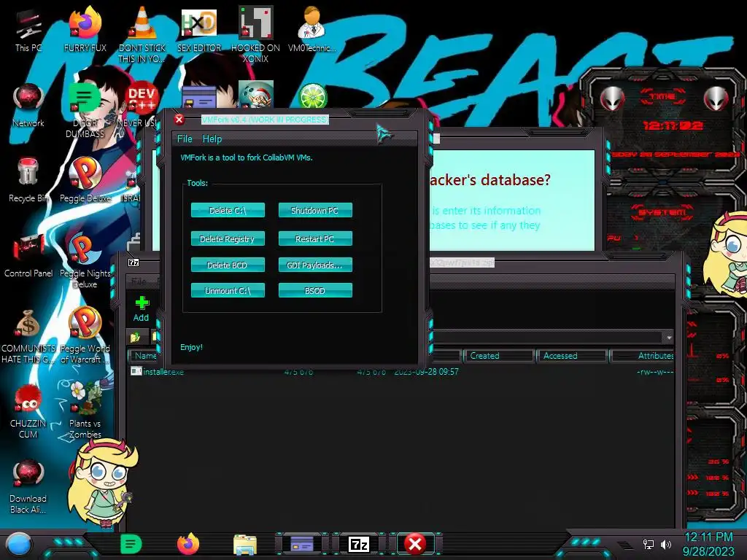Image resolution: width=747 pixels, height=560 pixels.
Task: Open the green chat app on the taskbar
Action: [x=131, y=544]
